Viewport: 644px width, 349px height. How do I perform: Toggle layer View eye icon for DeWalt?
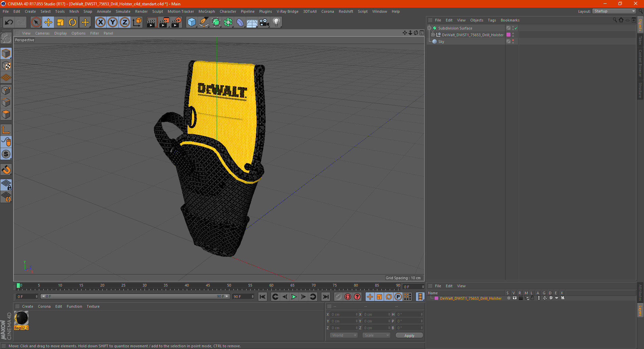(x=515, y=298)
